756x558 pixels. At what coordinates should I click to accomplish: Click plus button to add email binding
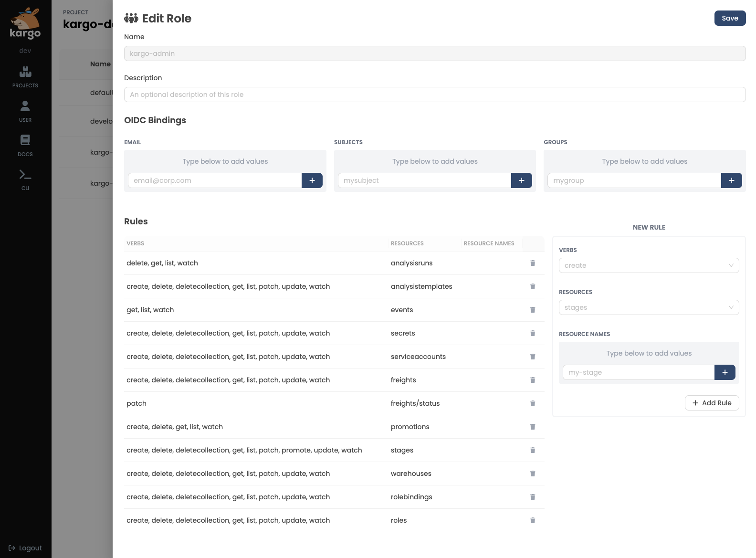pos(312,180)
